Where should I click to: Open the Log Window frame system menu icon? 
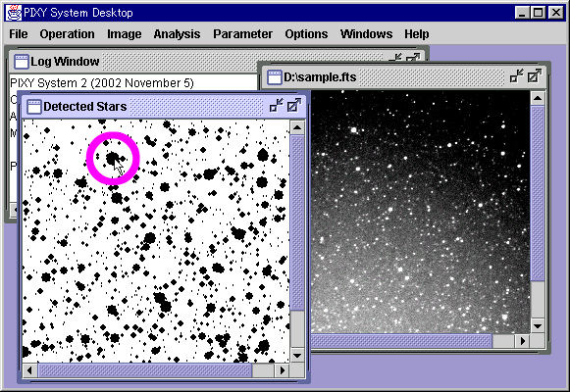coord(21,62)
